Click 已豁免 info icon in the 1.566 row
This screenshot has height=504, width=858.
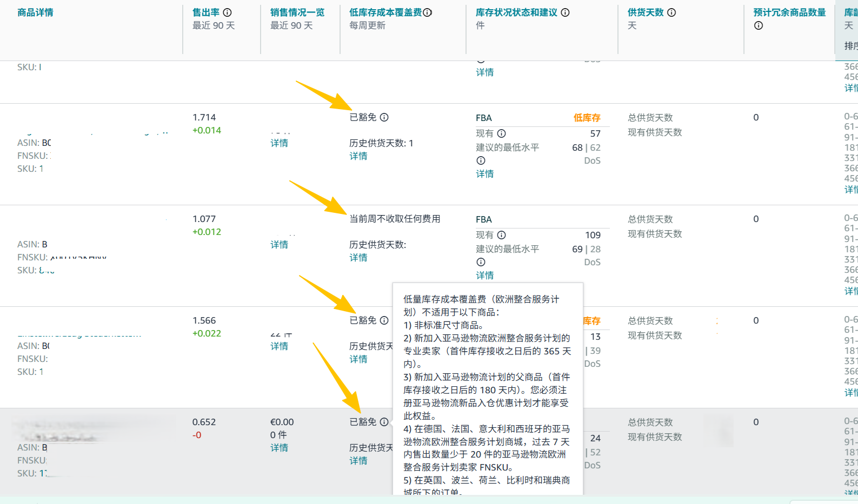(384, 320)
